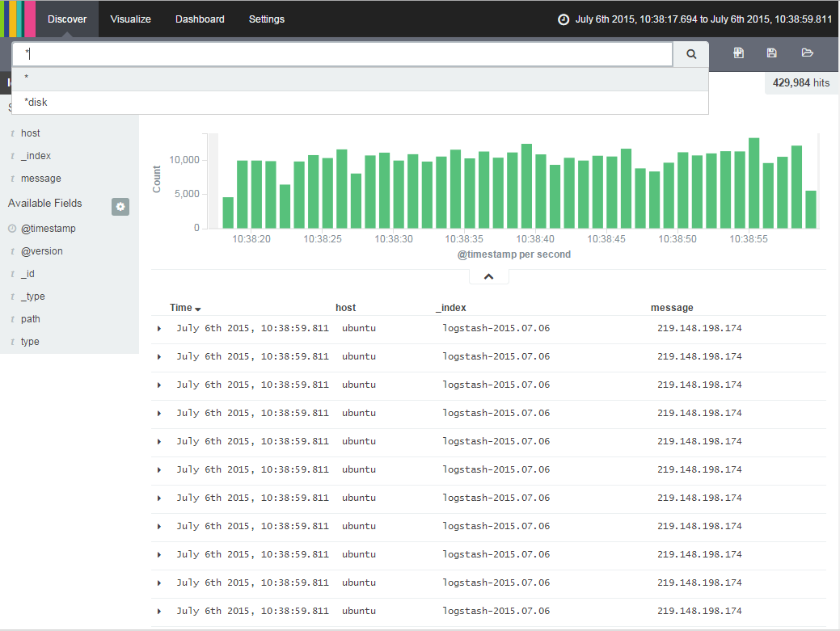
Task: Click the '@timestamp per second' axis label
Action: click(513, 255)
